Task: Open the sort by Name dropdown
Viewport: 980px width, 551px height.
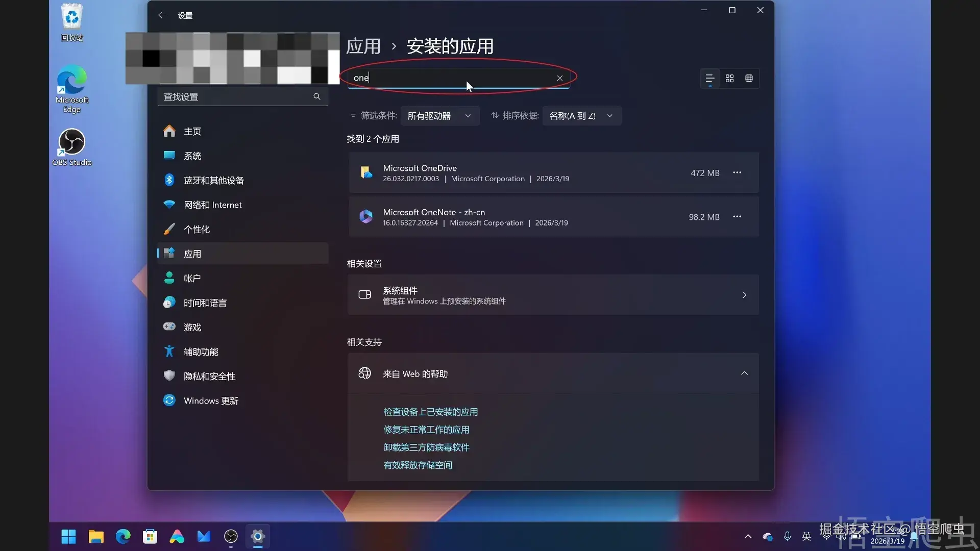Action: pyautogui.click(x=581, y=116)
